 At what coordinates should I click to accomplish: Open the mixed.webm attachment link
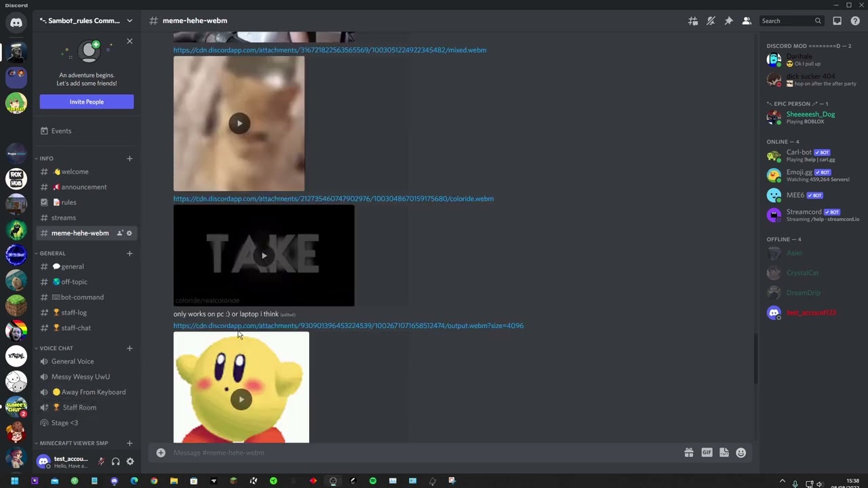(x=330, y=50)
